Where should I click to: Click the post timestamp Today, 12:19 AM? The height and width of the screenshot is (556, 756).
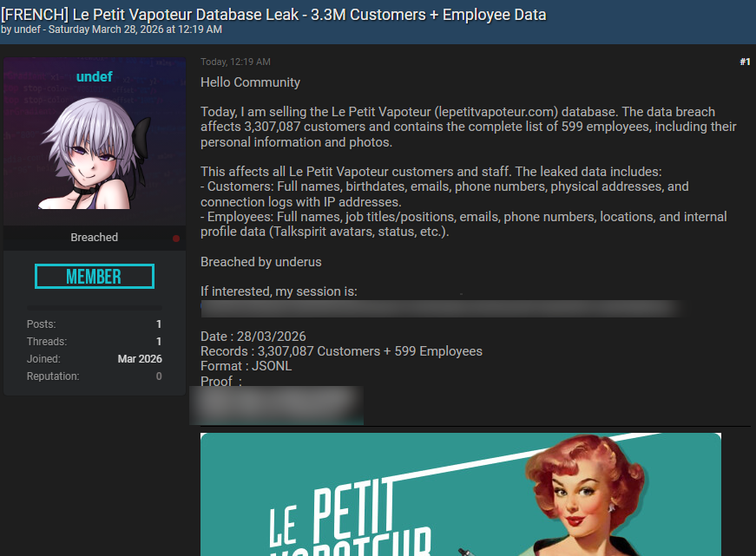(235, 62)
